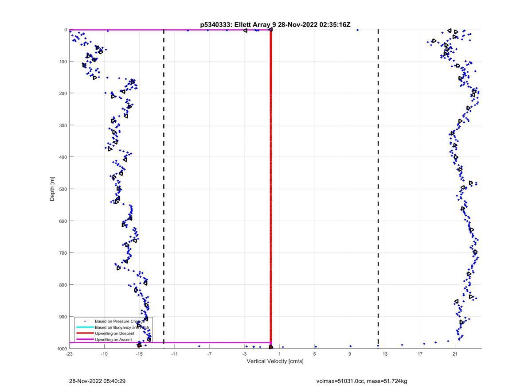Viewport: 532px width, 392px height.
Task: Click the blue dot marker in legend
Action: click(x=85, y=321)
